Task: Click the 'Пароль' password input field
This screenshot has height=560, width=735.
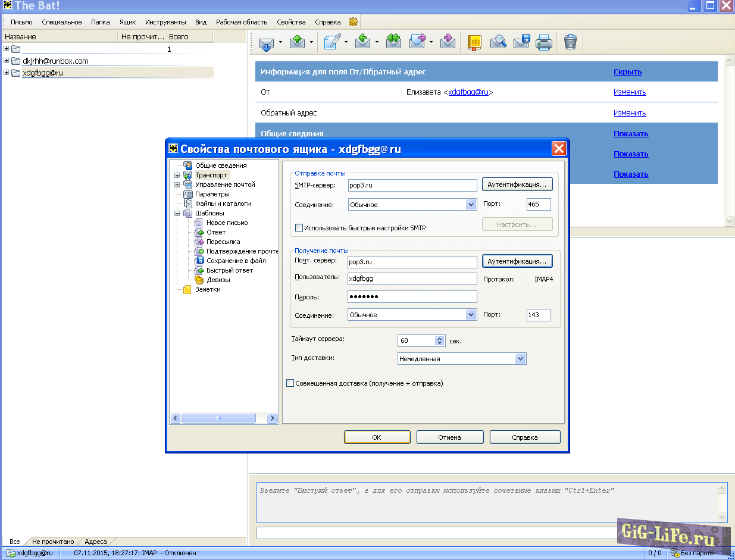Action: coord(412,297)
